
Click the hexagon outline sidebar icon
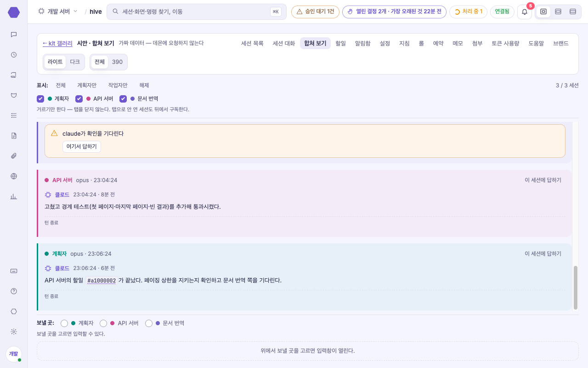(x=14, y=311)
